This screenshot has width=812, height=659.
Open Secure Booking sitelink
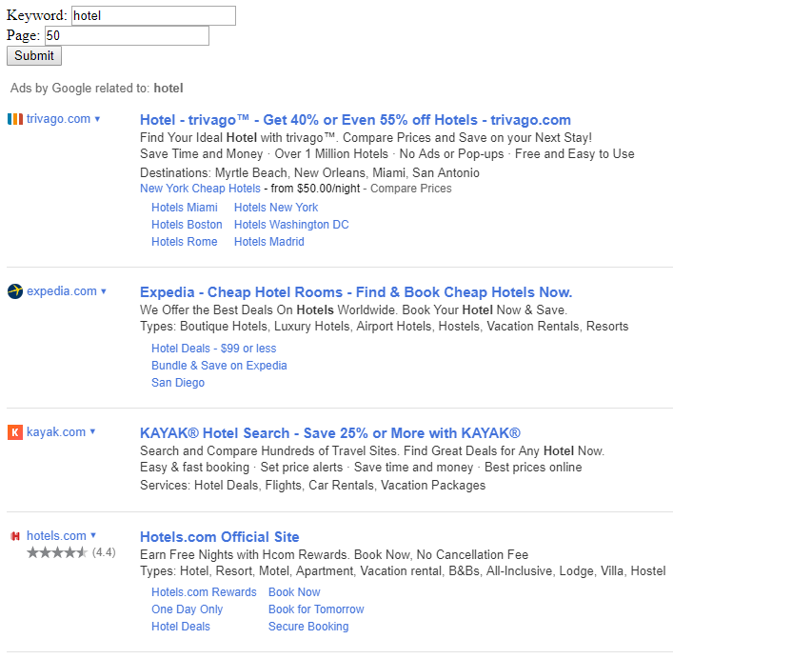pos(308,627)
